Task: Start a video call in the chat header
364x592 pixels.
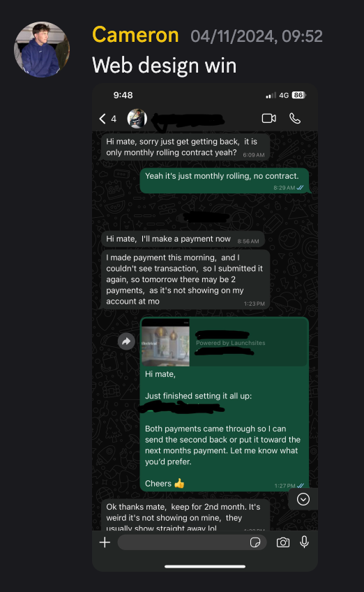Action: [x=269, y=119]
